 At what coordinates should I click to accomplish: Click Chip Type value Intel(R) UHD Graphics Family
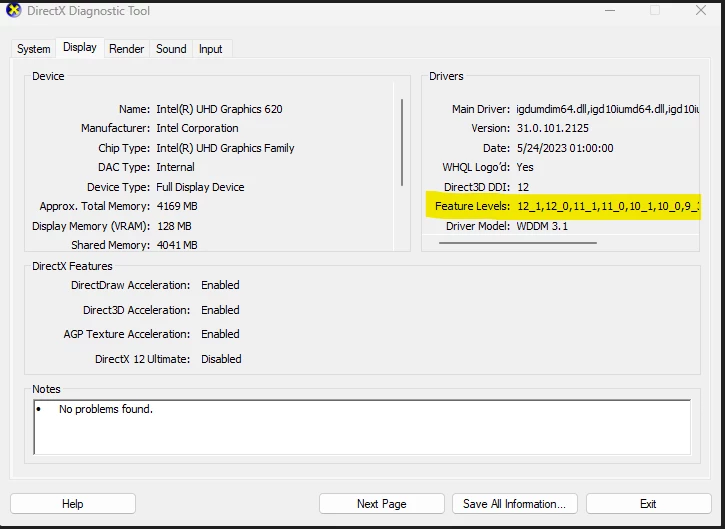[x=225, y=148]
